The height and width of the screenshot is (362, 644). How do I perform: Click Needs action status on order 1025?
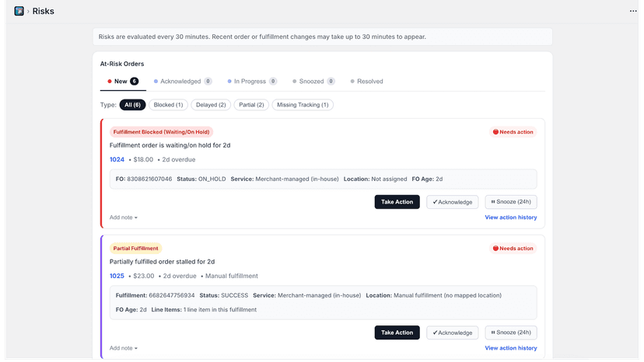pyautogui.click(x=513, y=249)
